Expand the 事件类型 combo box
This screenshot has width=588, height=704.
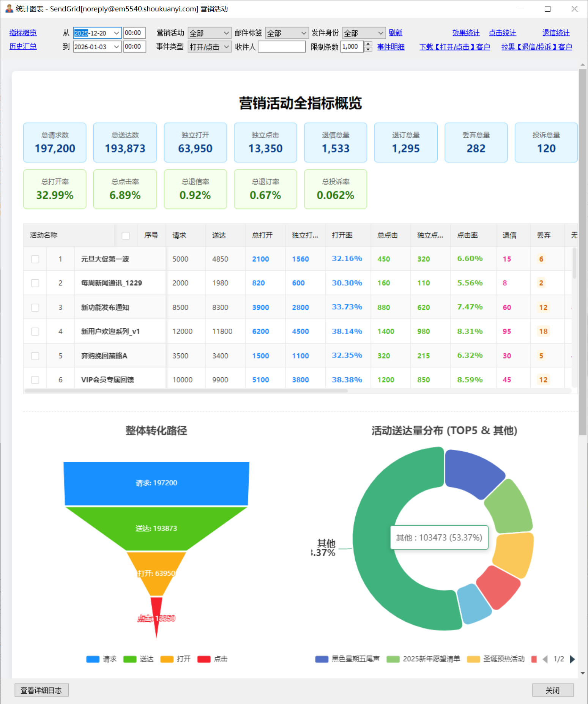click(x=210, y=47)
